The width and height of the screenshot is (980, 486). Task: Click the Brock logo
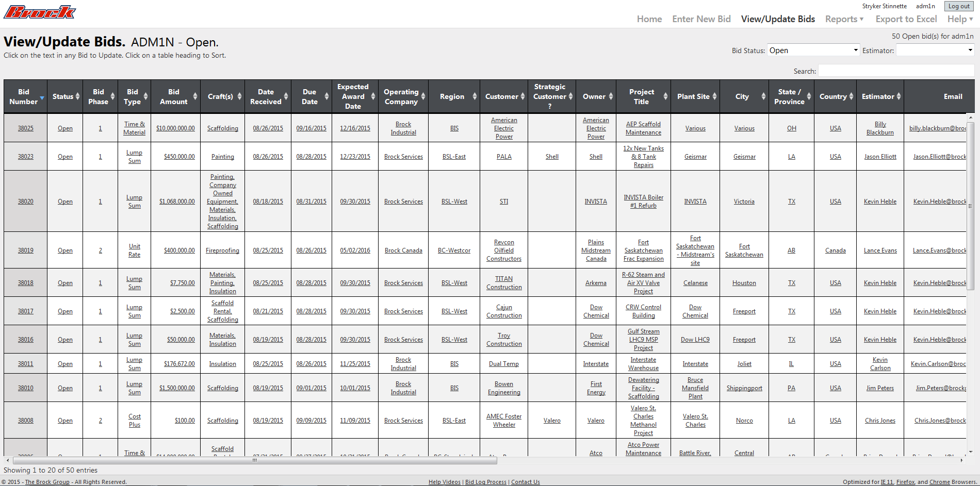pyautogui.click(x=39, y=12)
